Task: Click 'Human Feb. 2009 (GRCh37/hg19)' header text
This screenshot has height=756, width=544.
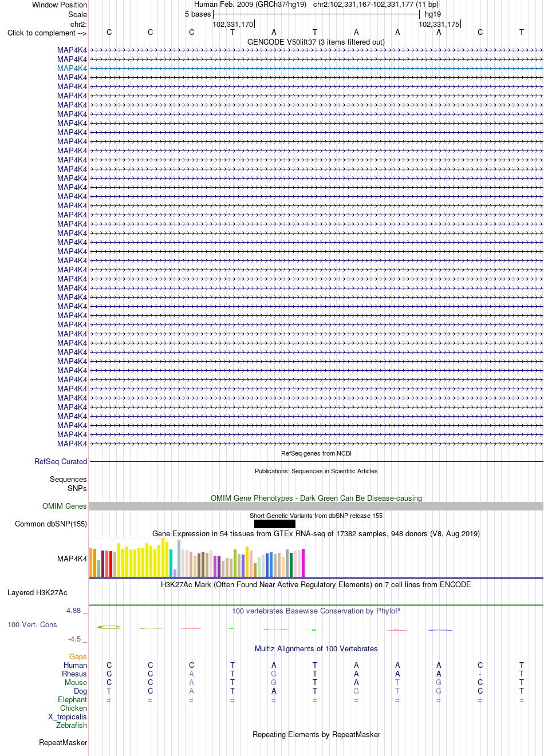Action: click(x=250, y=4)
